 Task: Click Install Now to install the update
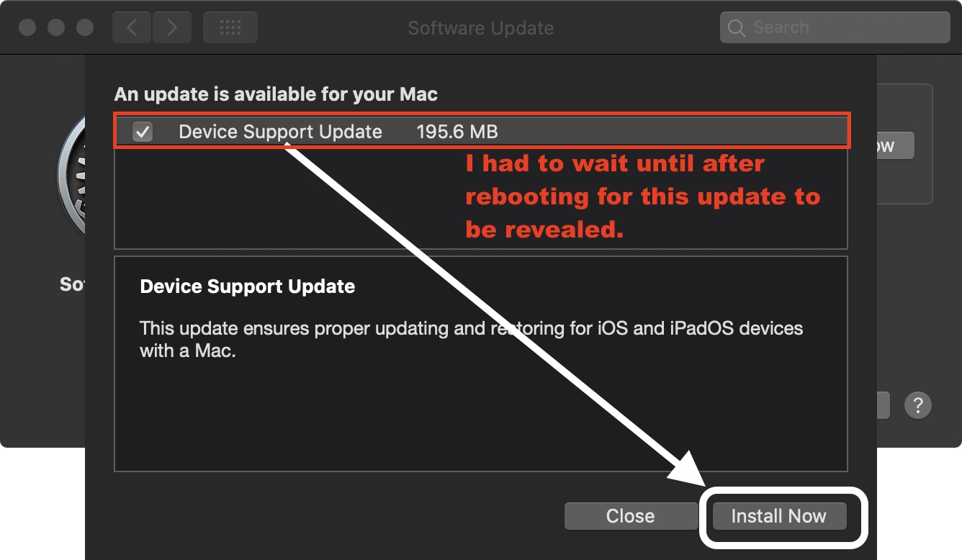(x=778, y=516)
